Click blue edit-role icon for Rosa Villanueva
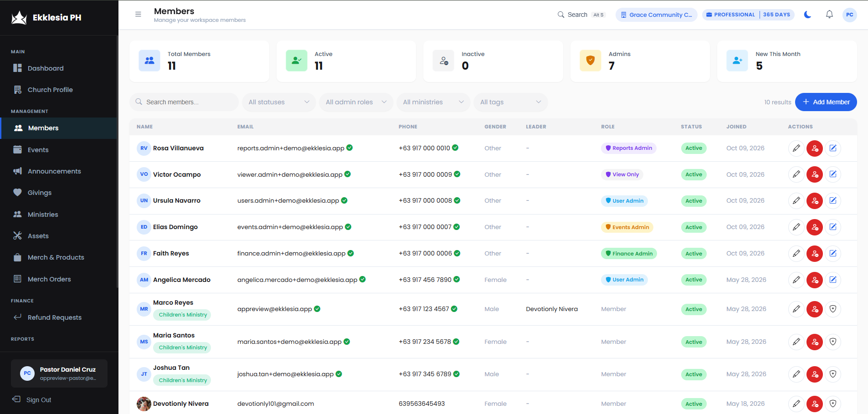Viewport: 868px width, 414px height. (x=833, y=148)
